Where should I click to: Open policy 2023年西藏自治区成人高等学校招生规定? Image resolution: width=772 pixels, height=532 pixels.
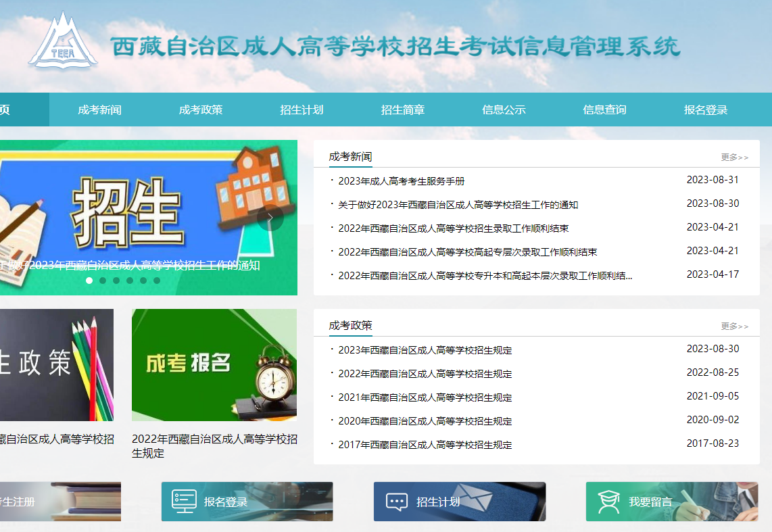425,350
